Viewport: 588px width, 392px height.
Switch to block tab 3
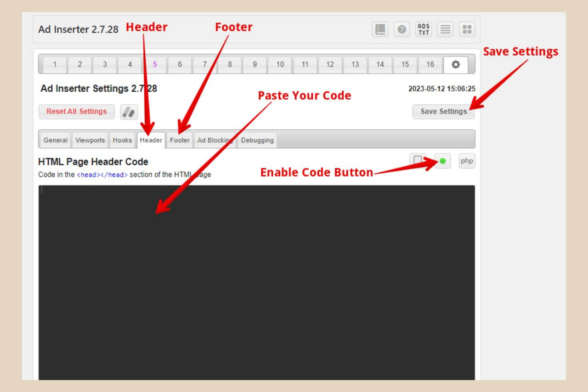[x=105, y=64]
